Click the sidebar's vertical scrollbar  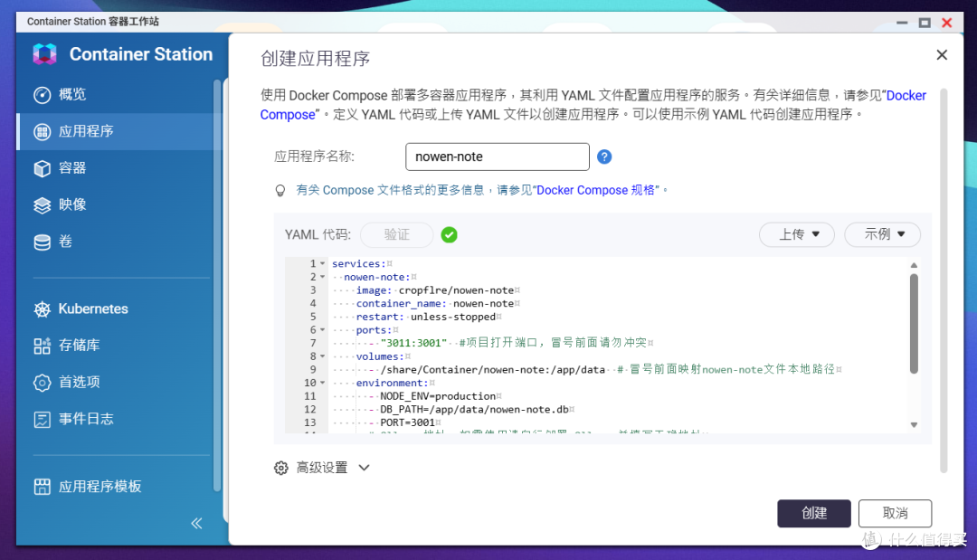pyautogui.click(x=217, y=285)
